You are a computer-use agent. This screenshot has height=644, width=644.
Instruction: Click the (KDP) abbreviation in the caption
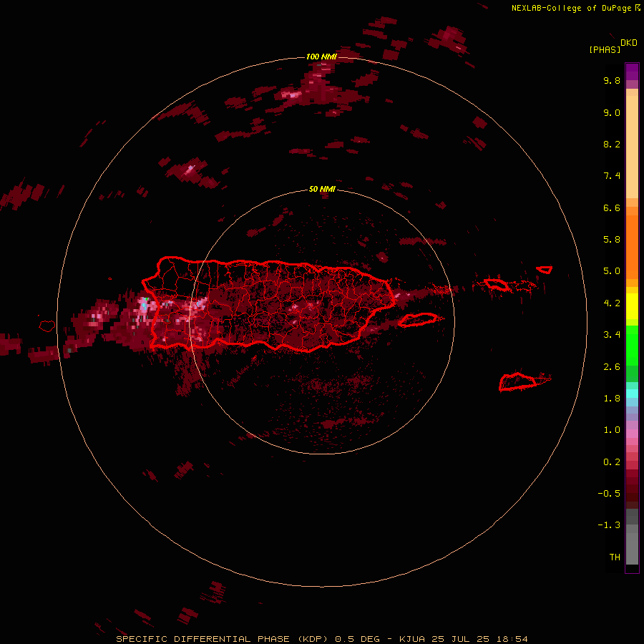coord(314,639)
